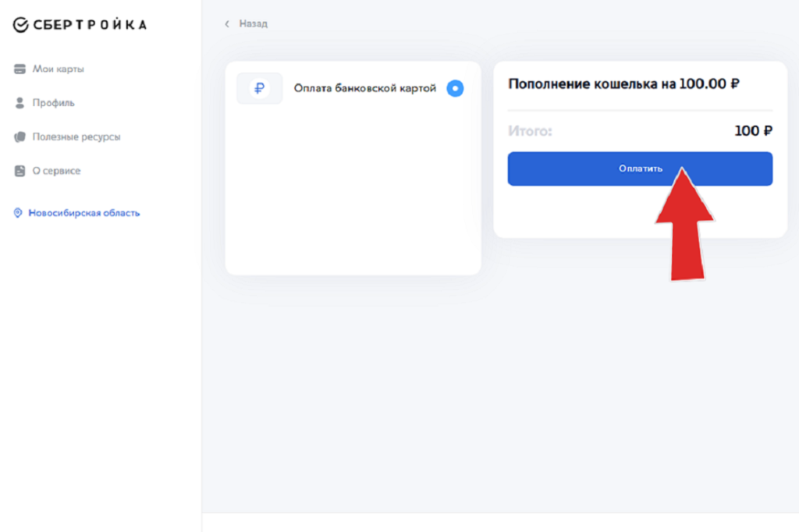This screenshot has height=532, width=799.
Task: Click the back chevron arrow icon
Action: point(227,24)
